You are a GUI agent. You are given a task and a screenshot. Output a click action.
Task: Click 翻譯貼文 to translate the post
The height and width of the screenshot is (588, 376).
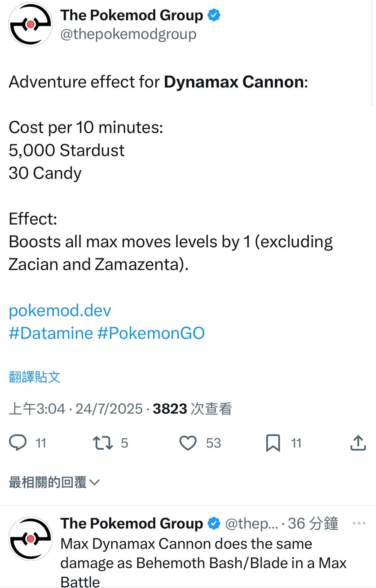coord(35,377)
